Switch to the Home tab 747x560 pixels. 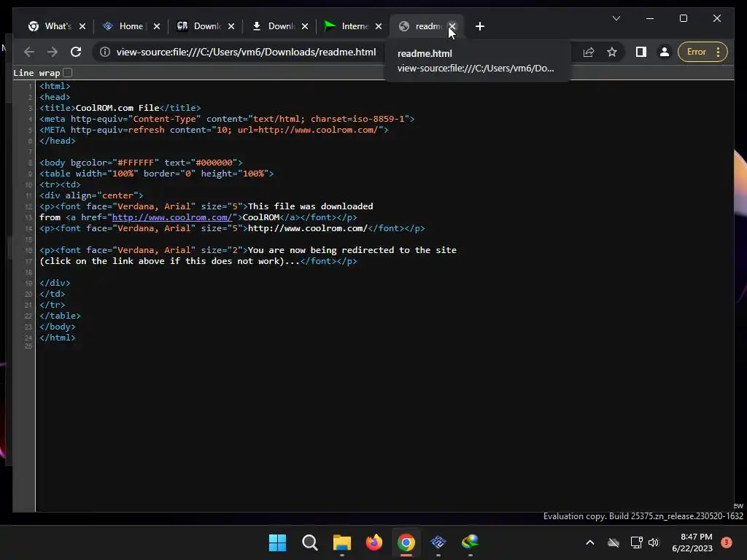click(123, 26)
